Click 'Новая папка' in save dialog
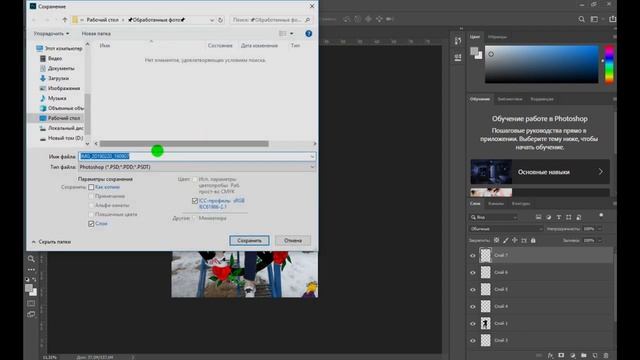 [96, 33]
